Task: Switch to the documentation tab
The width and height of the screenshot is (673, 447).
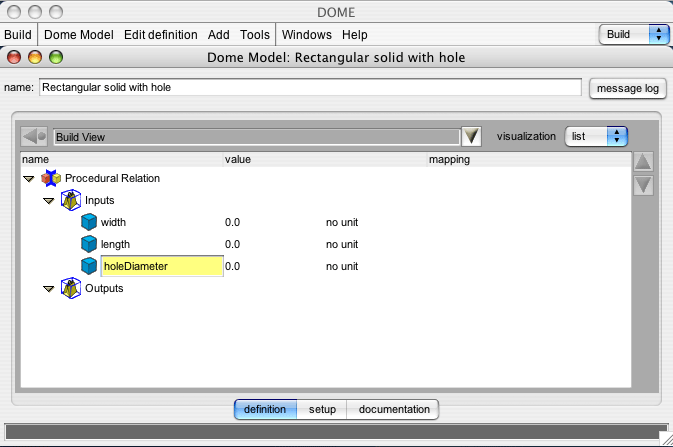Action: 394,409
